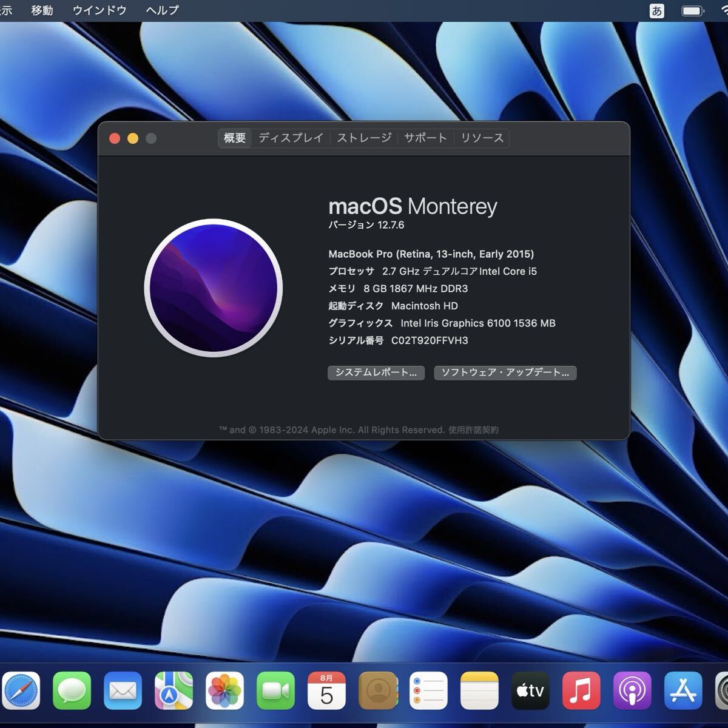The width and height of the screenshot is (728, 728).
Task: Click 8 GB 1867 MHz DDR3 text
Action: (x=416, y=289)
